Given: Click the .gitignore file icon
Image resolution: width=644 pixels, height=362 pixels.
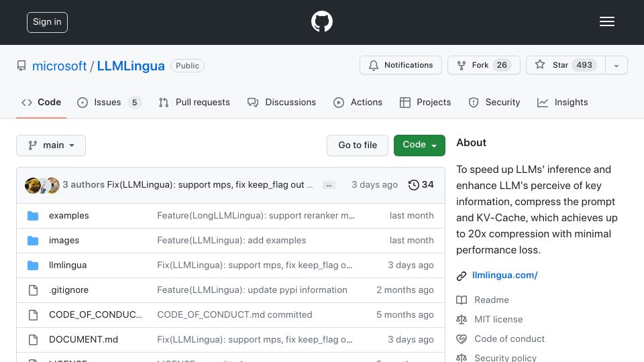Looking at the screenshot, I should tap(34, 290).
